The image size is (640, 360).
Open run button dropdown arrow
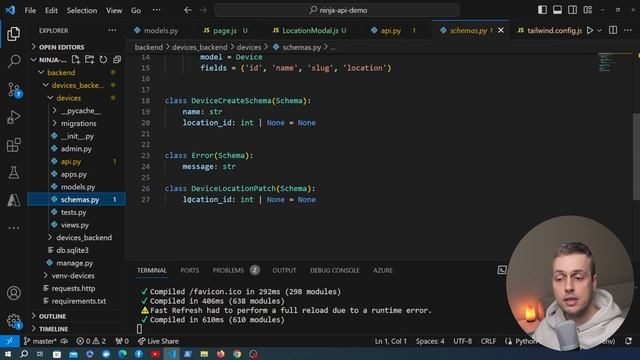599,30
